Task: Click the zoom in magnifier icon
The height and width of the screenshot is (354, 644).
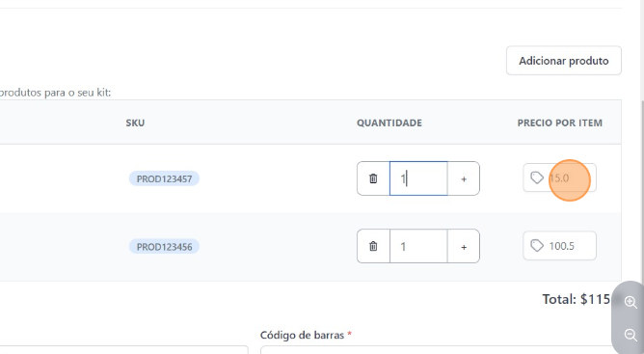Action: pos(631,302)
